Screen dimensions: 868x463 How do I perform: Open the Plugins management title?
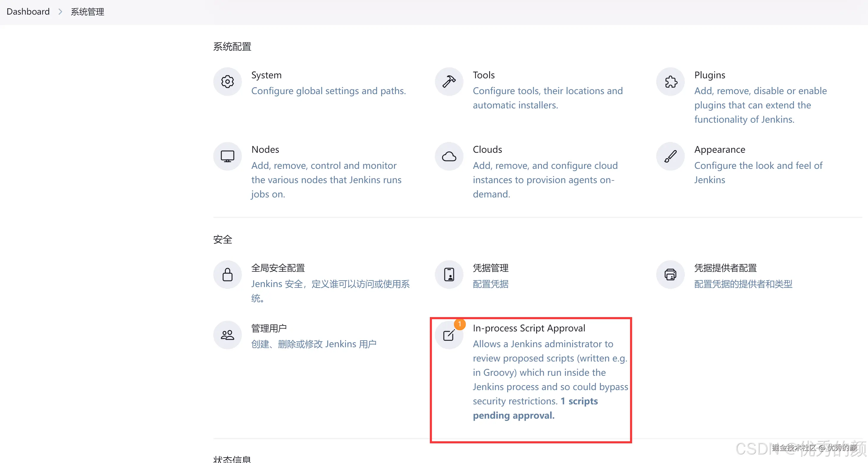pos(710,75)
